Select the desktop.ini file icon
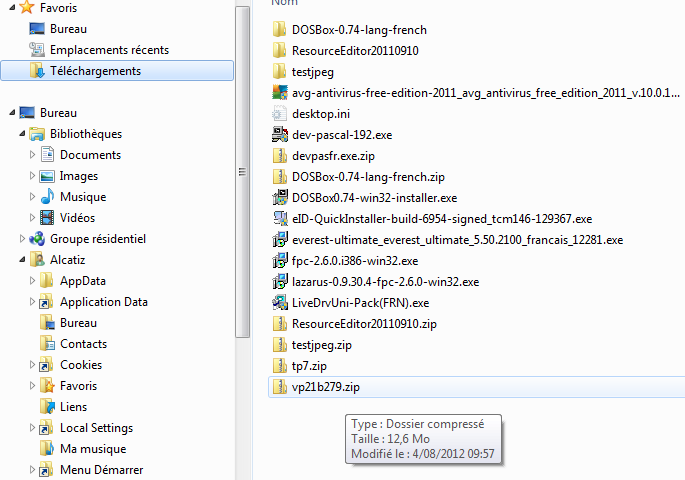 point(280,114)
